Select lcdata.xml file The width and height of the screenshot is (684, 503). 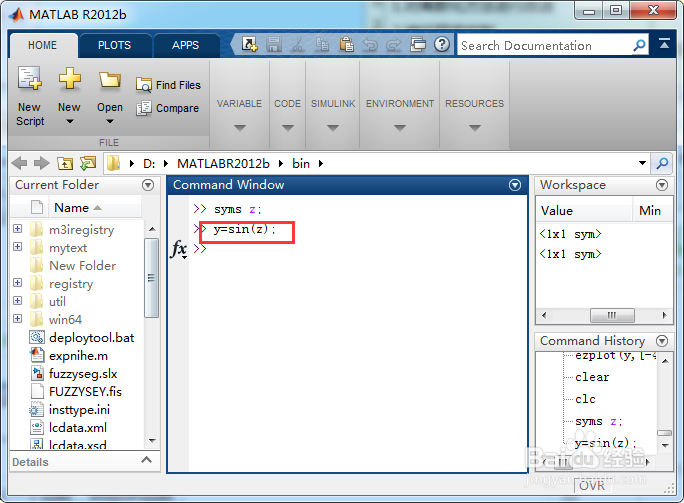[78, 428]
